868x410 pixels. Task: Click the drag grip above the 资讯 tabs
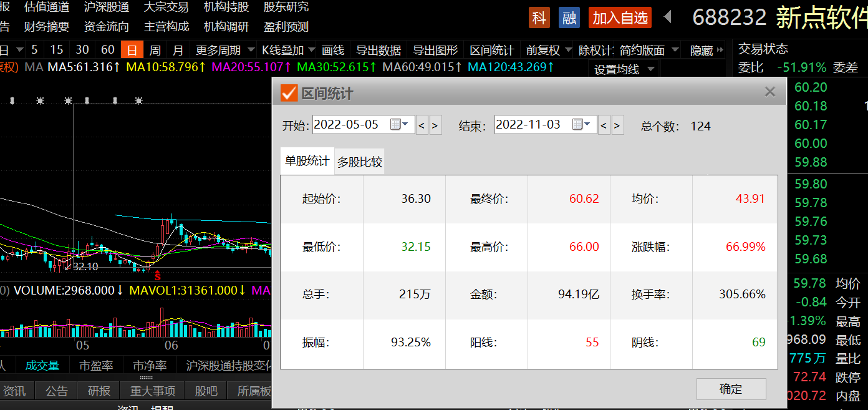click(147, 377)
